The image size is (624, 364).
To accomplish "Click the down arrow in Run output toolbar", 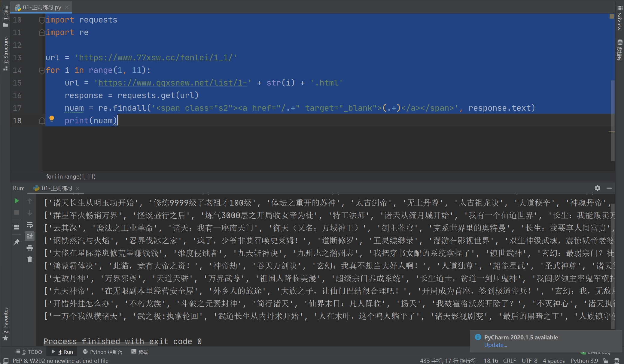I will tap(30, 212).
